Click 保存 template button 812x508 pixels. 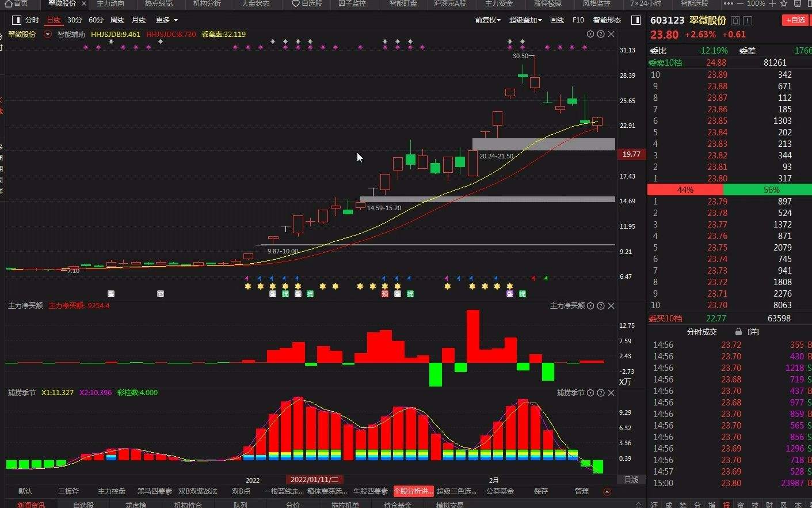tap(541, 491)
